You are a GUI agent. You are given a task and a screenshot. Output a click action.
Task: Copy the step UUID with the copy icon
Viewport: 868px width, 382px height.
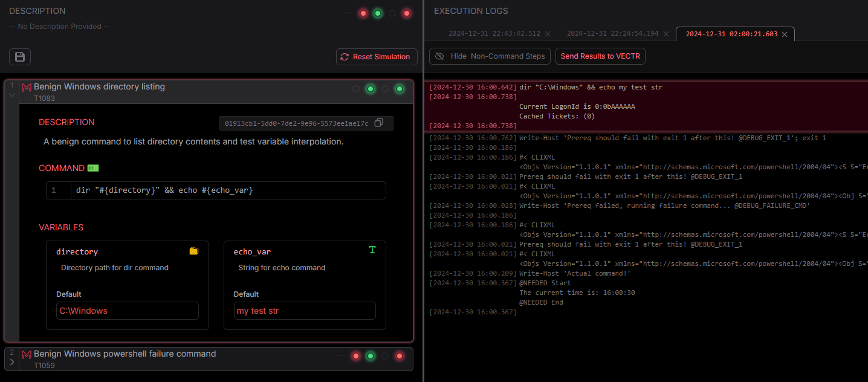(x=378, y=123)
